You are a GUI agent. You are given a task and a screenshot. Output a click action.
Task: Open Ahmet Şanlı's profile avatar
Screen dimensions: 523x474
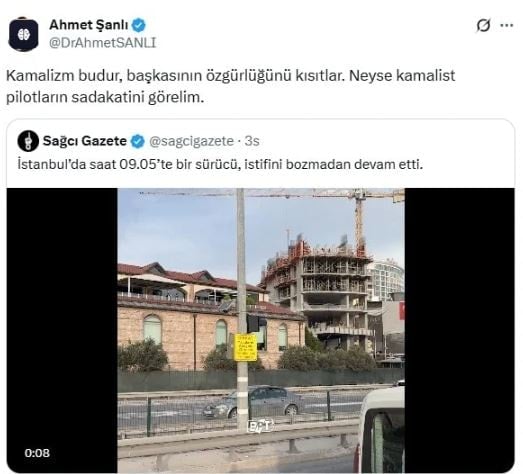tap(23, 34)
